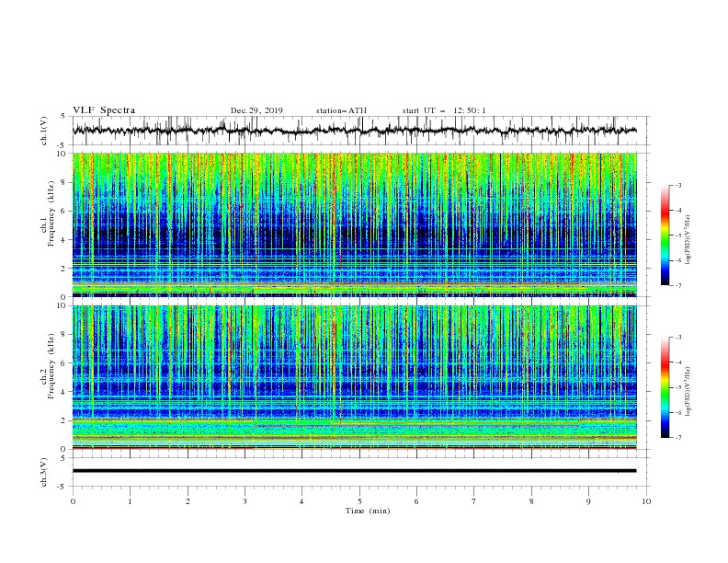The width and height of the screenshot is (728, 563).
Task: Click the '-3' value on upper colorbar
Action: pyautogui.click(x=677, y=185)
